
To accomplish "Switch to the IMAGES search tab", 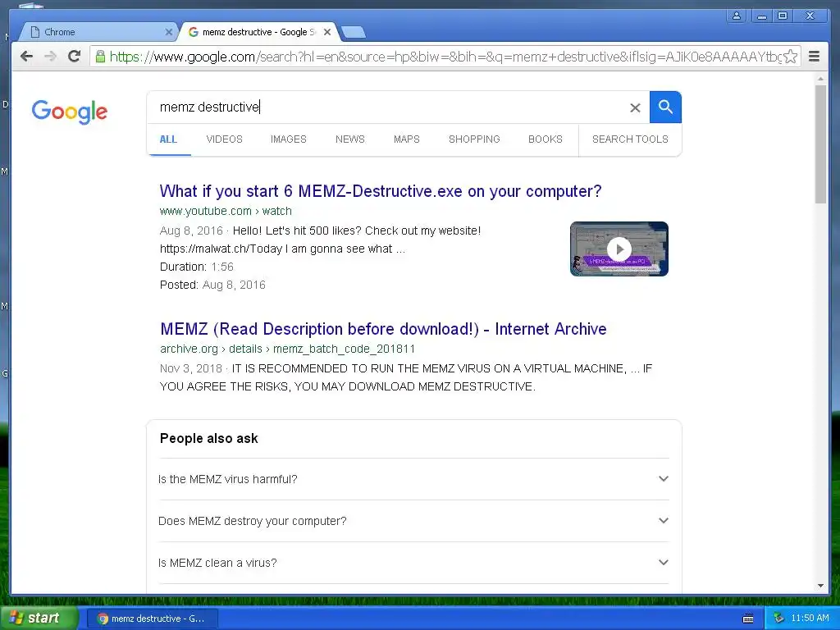I will [x=288, y=139].
